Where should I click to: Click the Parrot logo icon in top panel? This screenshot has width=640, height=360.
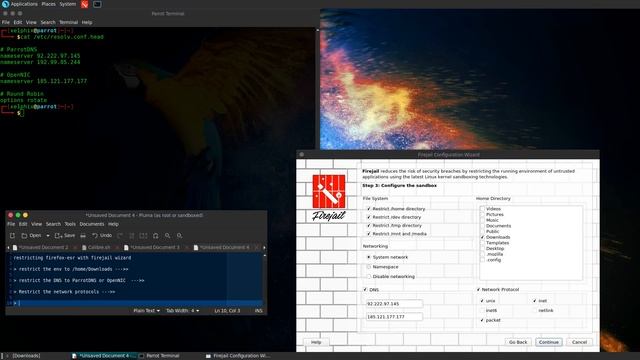tap(5, 4)
